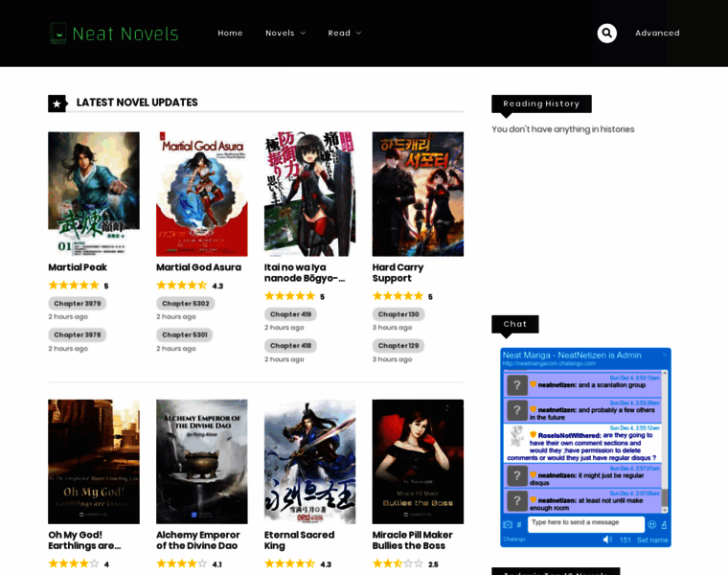Click the hashtag icon in the chat
728x575 pixels.
[x=519, y=524]
